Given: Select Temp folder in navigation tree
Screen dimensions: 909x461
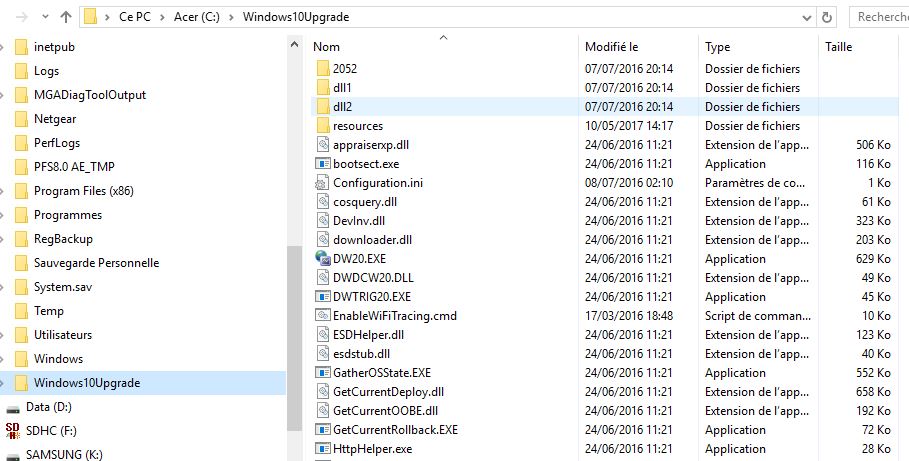Looking at the screenshot, I should (x=49, y=311).
